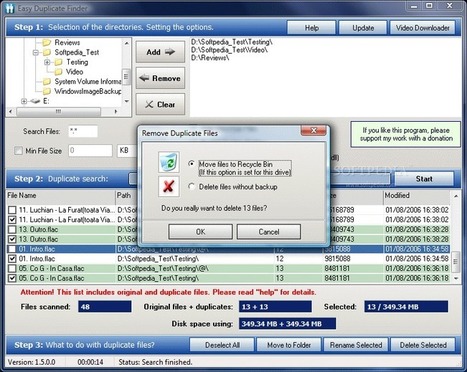467x372 pixels.
Task: Click the Softpedia_Test folder icon
Action: click(47, 52)
